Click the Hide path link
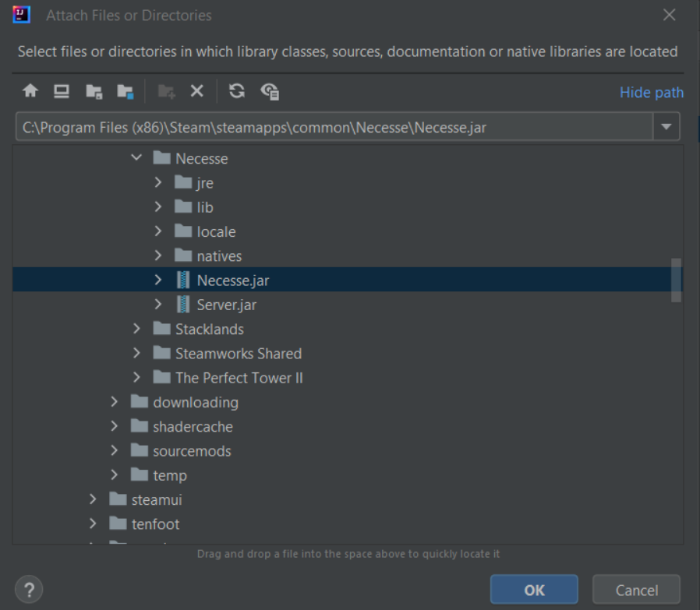Viewport: 700px width, 610px height. point(652,93)
